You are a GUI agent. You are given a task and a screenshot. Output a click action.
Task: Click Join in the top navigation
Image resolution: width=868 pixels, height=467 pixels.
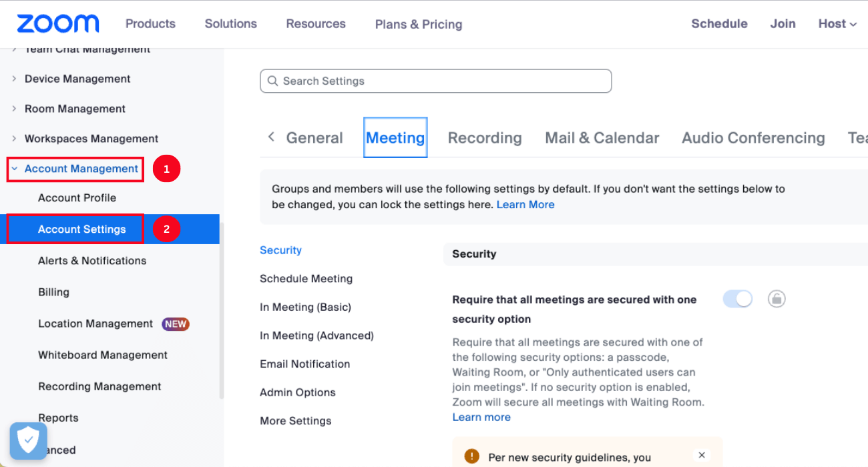(x=783, y=23)
